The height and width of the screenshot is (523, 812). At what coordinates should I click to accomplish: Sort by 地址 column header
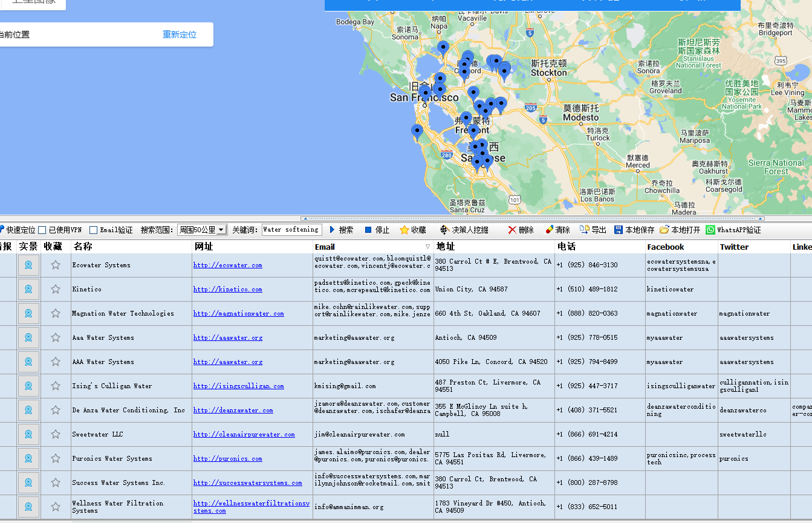coord(494,247)
